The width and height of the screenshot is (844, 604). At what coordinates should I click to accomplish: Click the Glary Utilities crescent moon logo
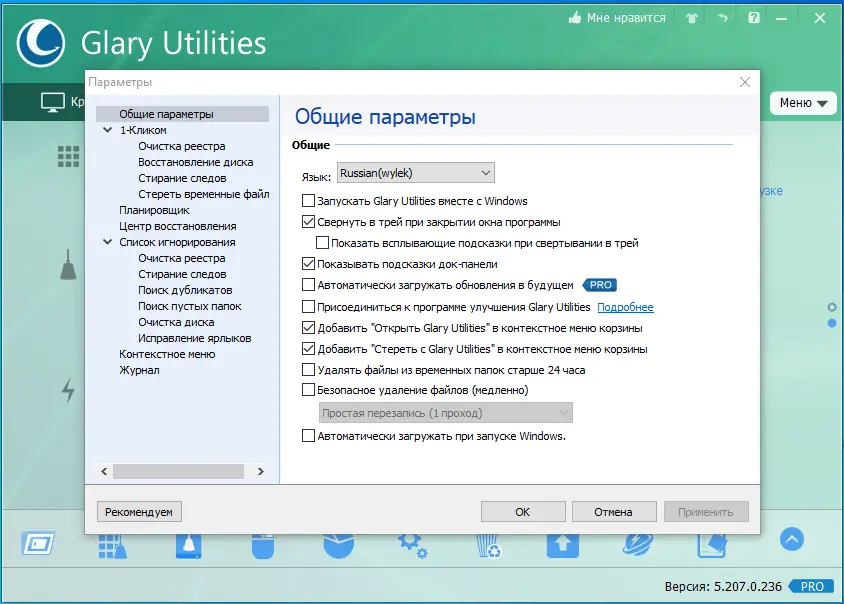41,43
